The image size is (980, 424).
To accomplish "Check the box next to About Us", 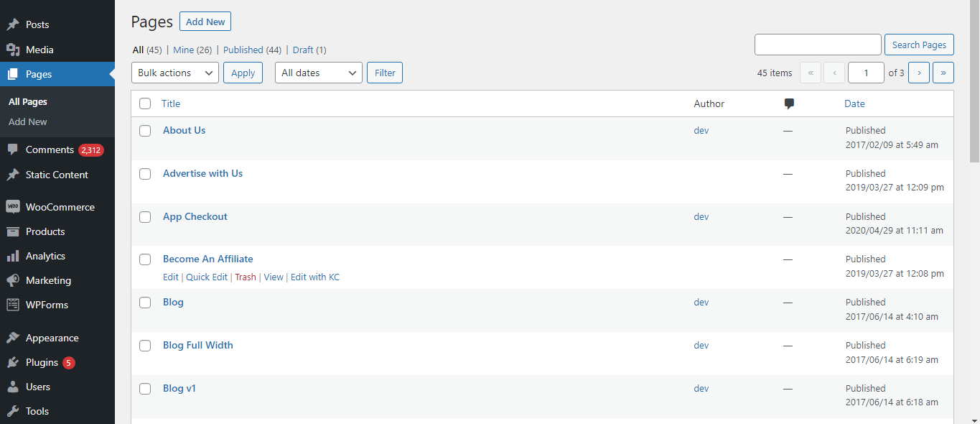I will [145, 131].
